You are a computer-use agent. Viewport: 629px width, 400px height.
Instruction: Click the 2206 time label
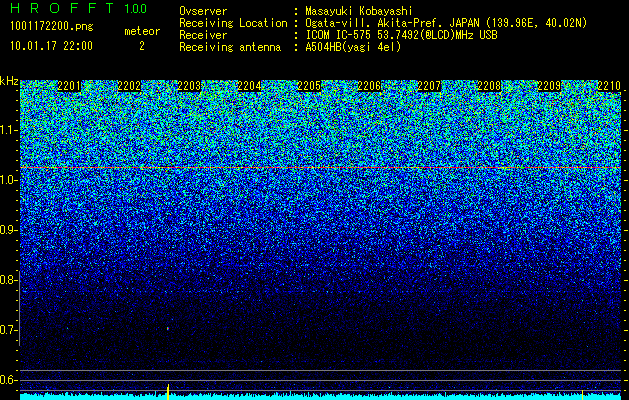tap(369, 86)
